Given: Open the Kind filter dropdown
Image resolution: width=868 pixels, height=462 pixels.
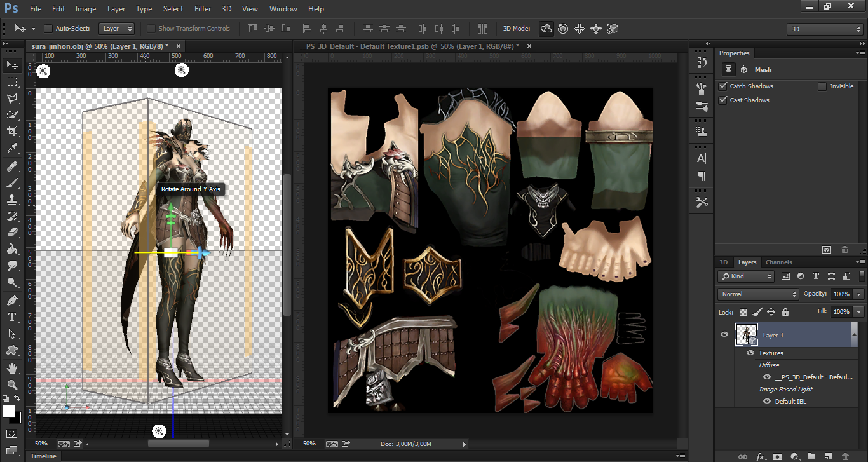Looking at the screenshot, I should click(746, 276).
